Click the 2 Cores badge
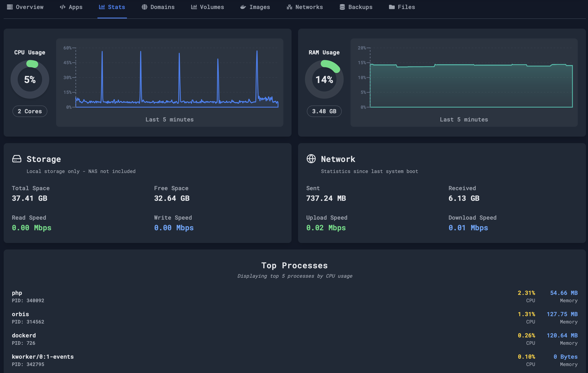Screen dimensions: 588x373 [30, 111]
